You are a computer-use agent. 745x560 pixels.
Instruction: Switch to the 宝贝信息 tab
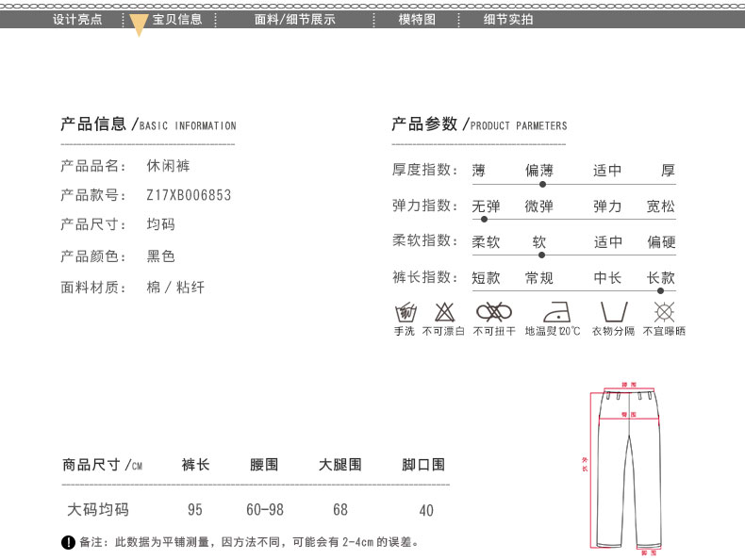pyautogui.click(x=177, y=19)
